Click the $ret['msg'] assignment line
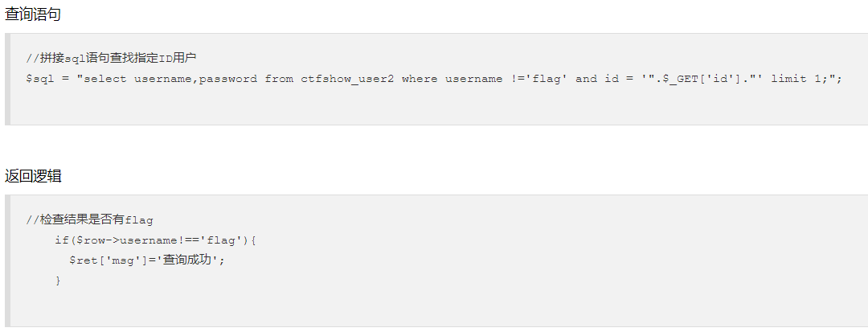 pos(147,260)
